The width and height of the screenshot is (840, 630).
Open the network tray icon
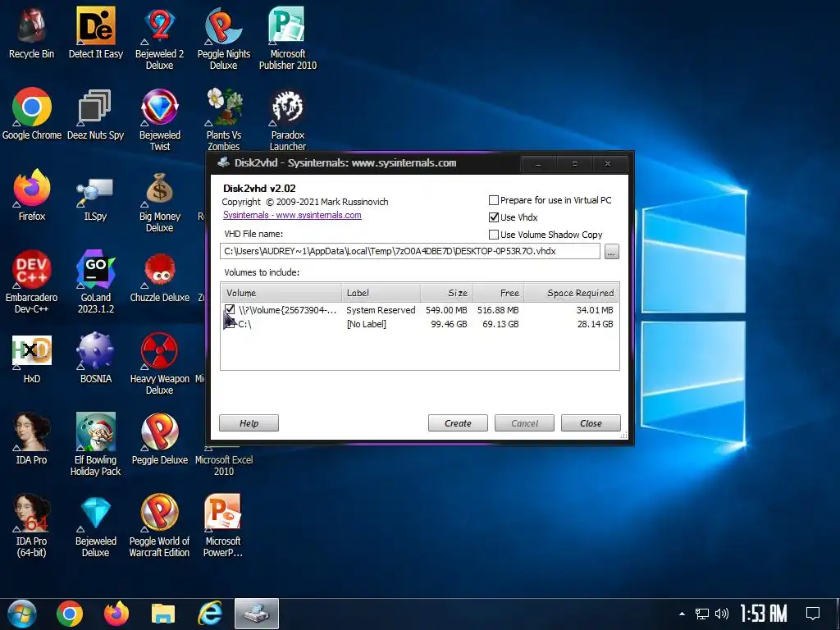(x=702, y=614)
